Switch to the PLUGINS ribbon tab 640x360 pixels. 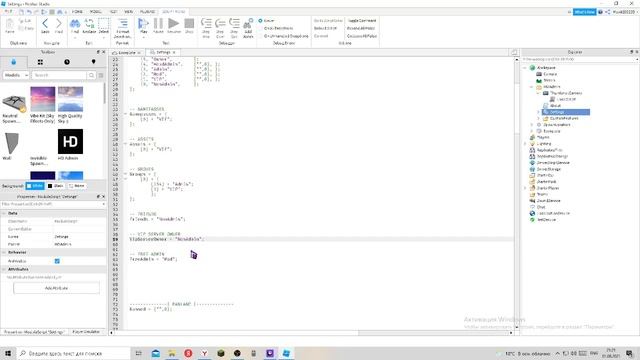tap(147, 12)
